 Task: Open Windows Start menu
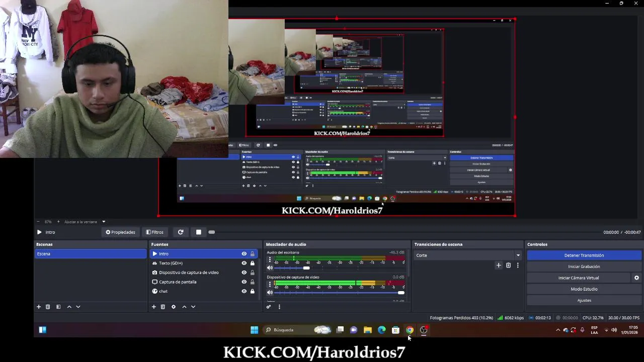click(x=255, y=330)
